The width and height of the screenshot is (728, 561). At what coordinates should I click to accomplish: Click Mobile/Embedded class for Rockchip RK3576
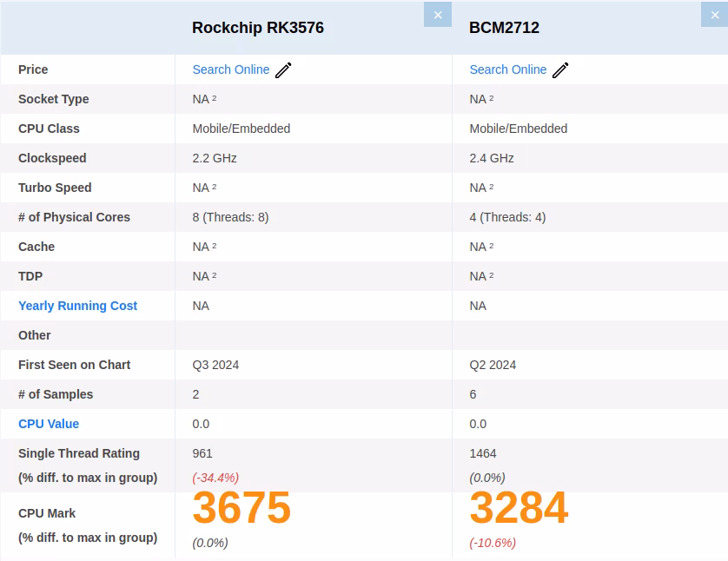pyautogui.click(x=241, y=129)
